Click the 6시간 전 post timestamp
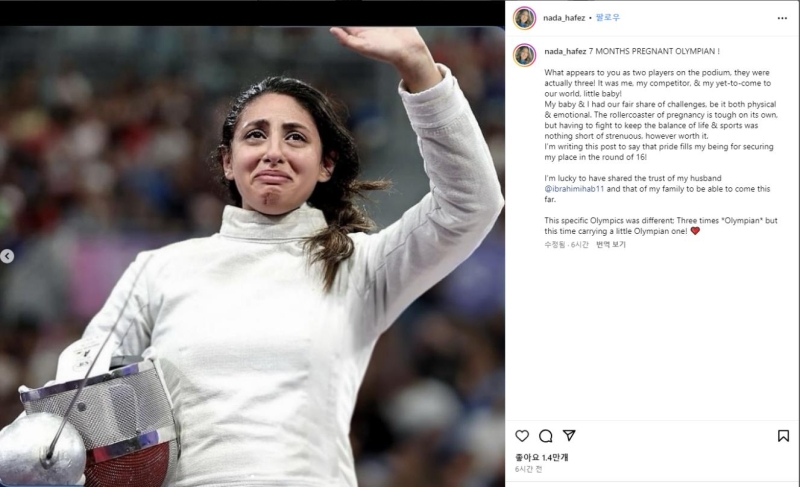The image size is (800, 487). coord(529,469)
